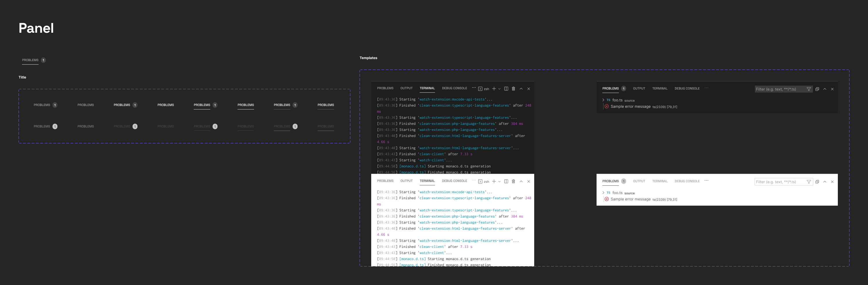Click problems count badge in dark problems panel

click(624, 89)
